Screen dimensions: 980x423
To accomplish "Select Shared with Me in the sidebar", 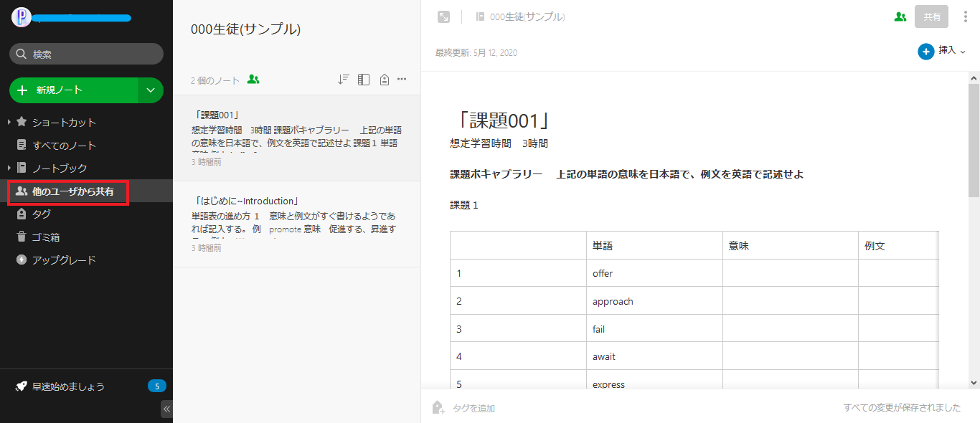I will pos(72,191).
